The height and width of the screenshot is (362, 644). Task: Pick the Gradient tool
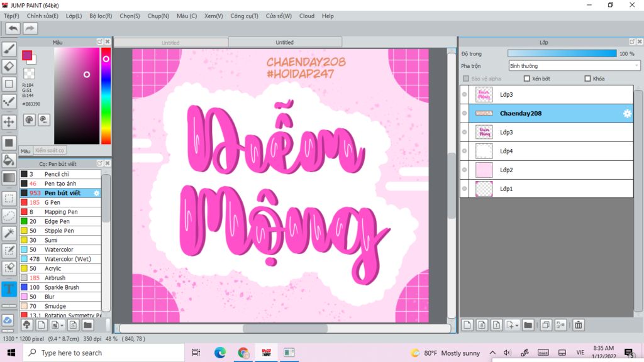point(9,178)
